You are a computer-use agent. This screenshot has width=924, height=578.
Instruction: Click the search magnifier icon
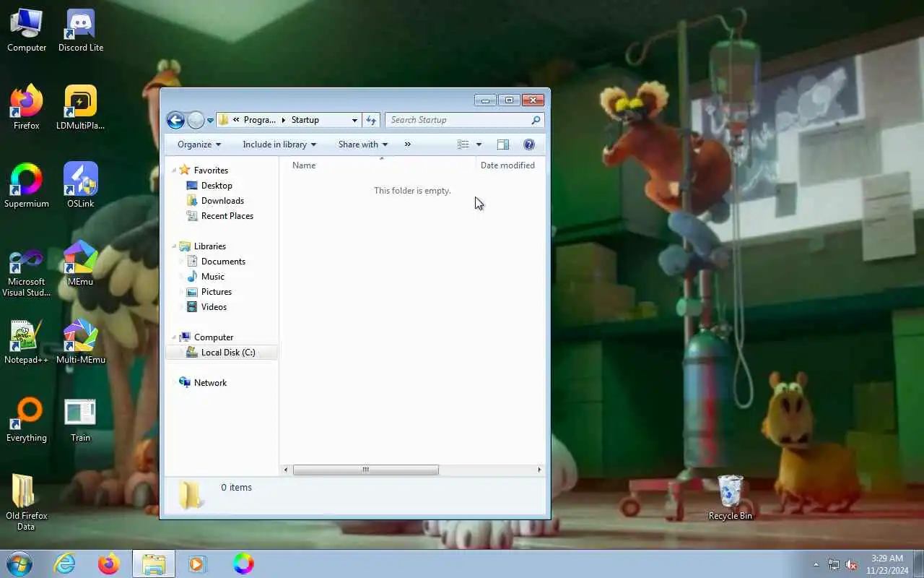(x=536, y=120)
